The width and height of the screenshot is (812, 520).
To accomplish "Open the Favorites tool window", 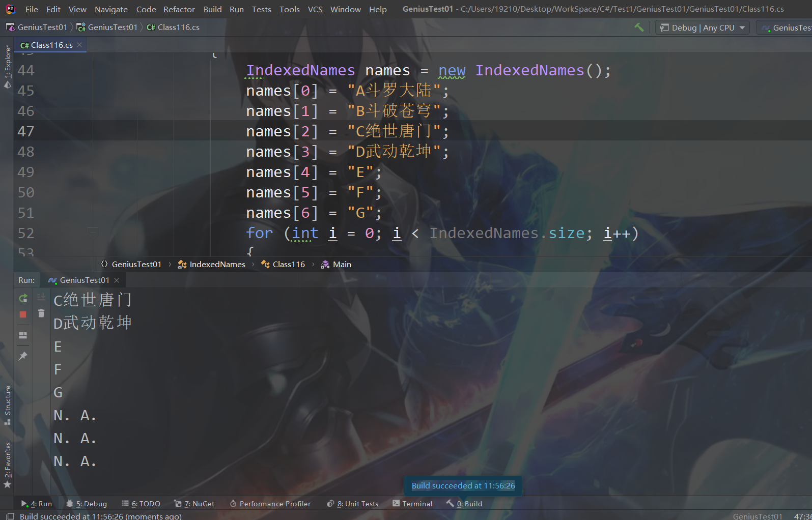I will click(x=8, y=464).
